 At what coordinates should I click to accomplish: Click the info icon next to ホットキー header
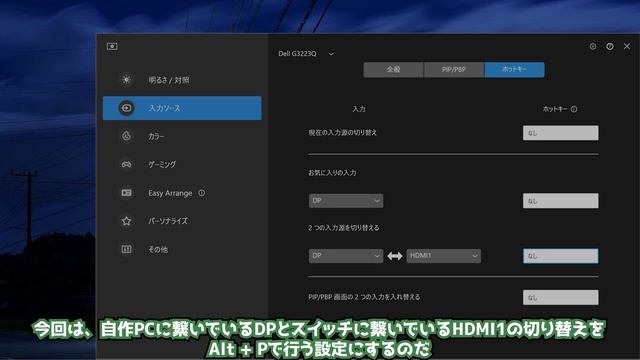[574, 109]
